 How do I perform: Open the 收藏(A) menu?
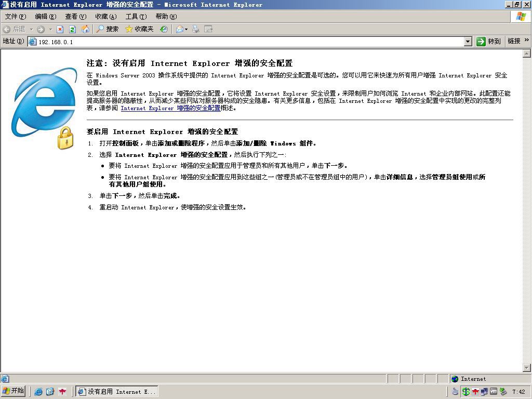[x=106, y=16]
